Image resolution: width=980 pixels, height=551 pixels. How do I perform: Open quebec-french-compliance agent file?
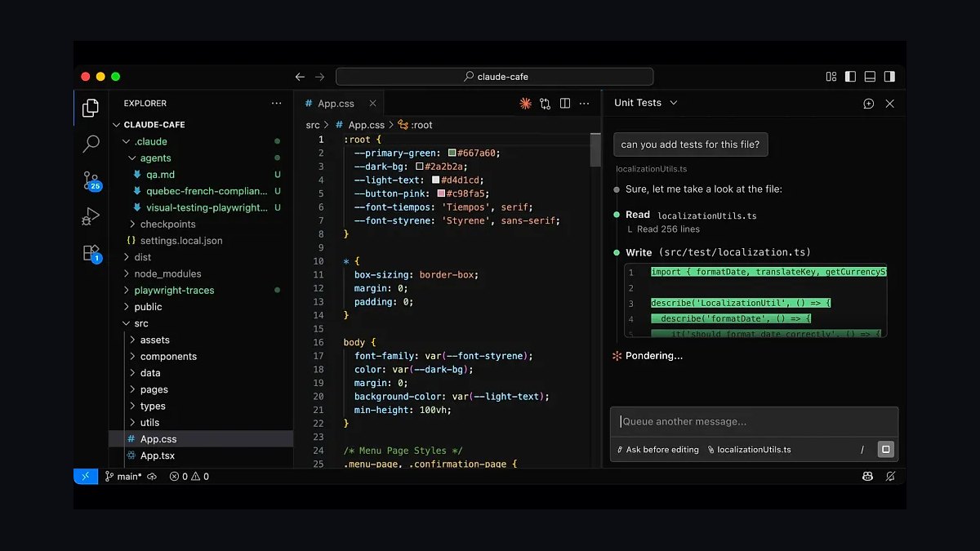pos(201,191)
